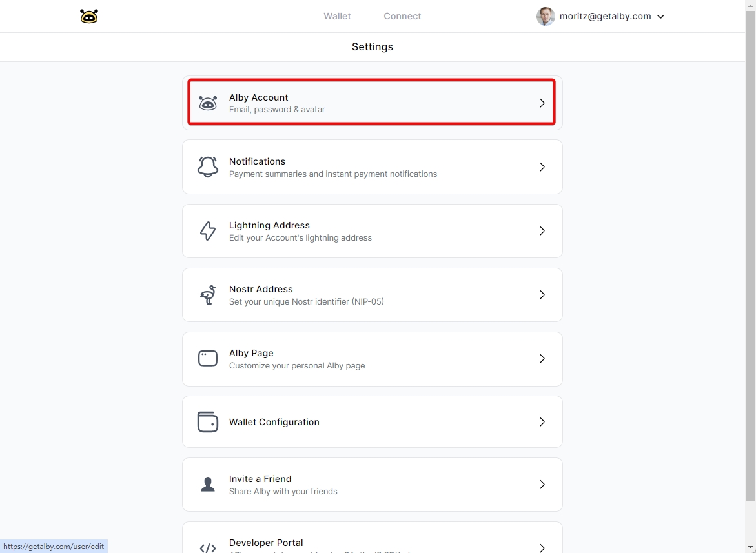Click the user avatar photo

point(546,17)
